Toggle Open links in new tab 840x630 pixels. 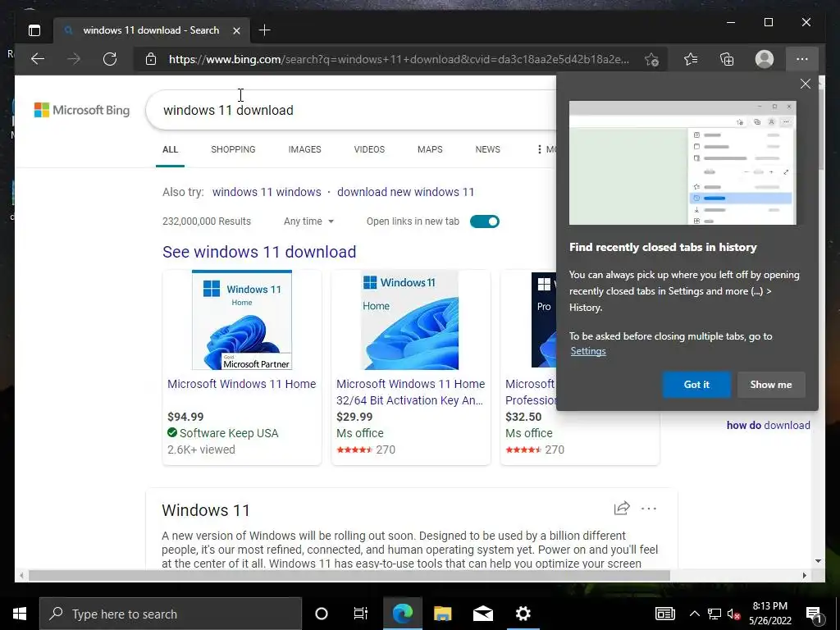[x=484, y=221]
